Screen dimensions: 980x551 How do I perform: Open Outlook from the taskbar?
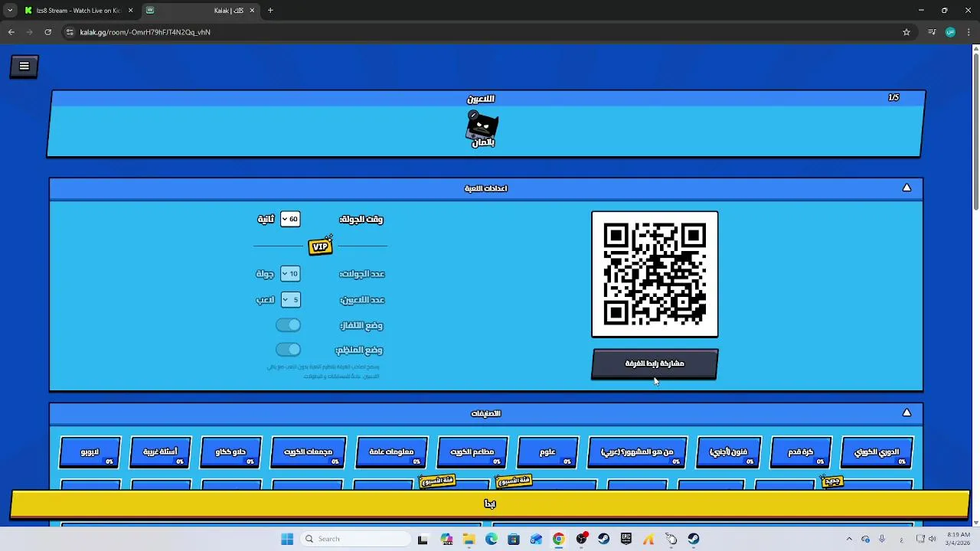(x=536, y=539)
